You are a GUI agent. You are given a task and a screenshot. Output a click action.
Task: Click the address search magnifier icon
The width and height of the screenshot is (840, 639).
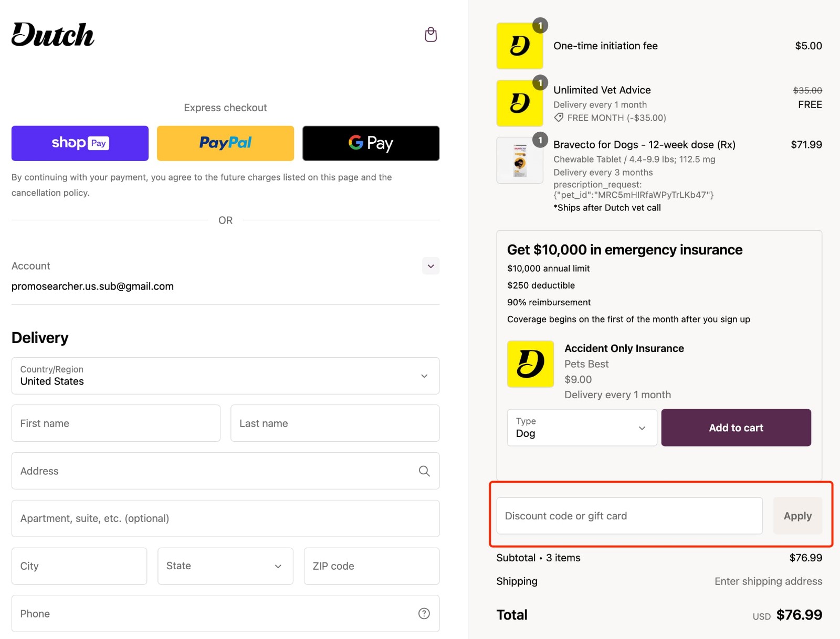(423, 471)
